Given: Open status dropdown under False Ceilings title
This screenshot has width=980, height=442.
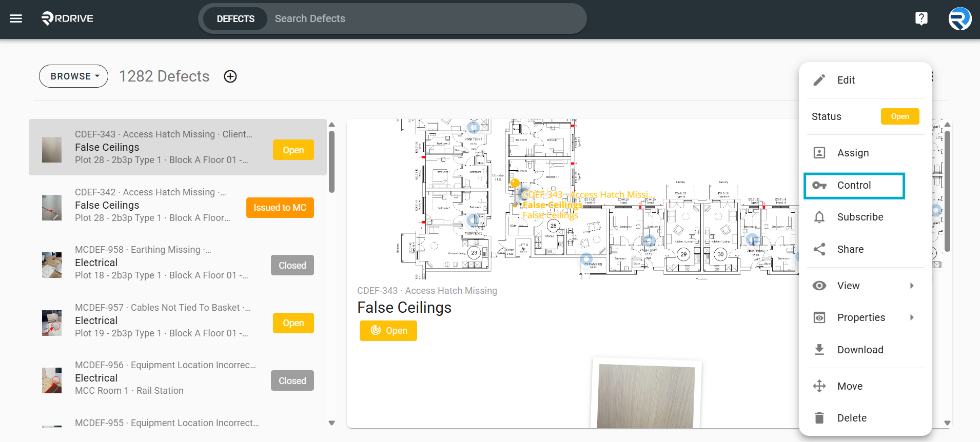Looking at the screenshot, I should point(388,331).
